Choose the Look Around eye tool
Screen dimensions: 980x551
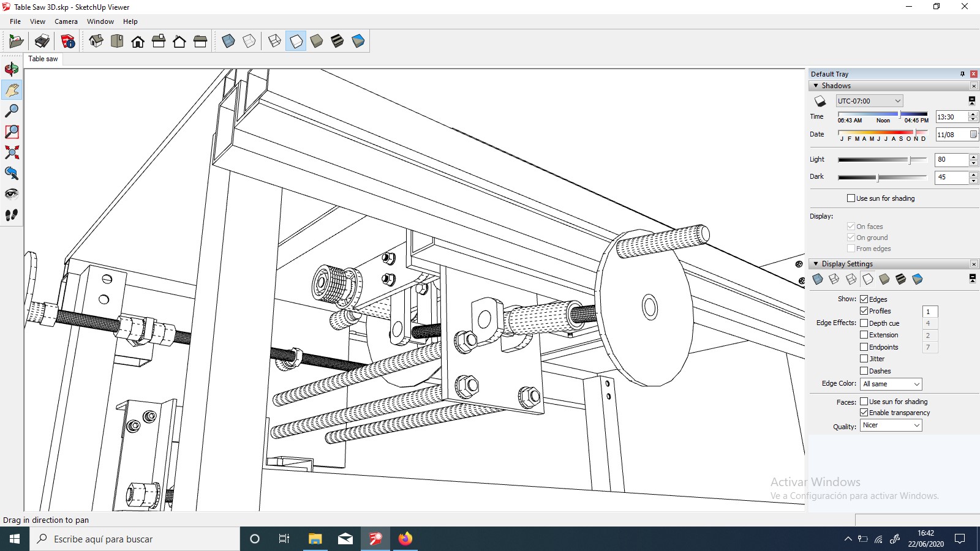(12, 194)
